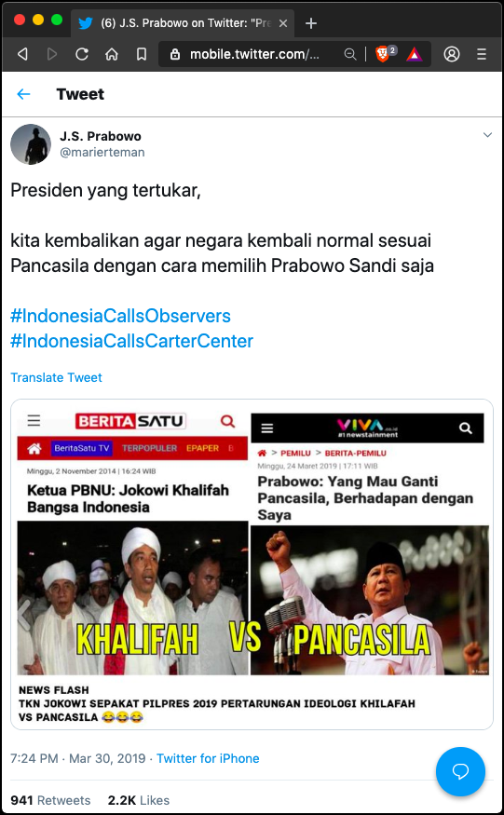The height and width of the screenshot is (815, 504).
Task: Click the Brave Rewards triangle icon
Action: coord(415,54)
